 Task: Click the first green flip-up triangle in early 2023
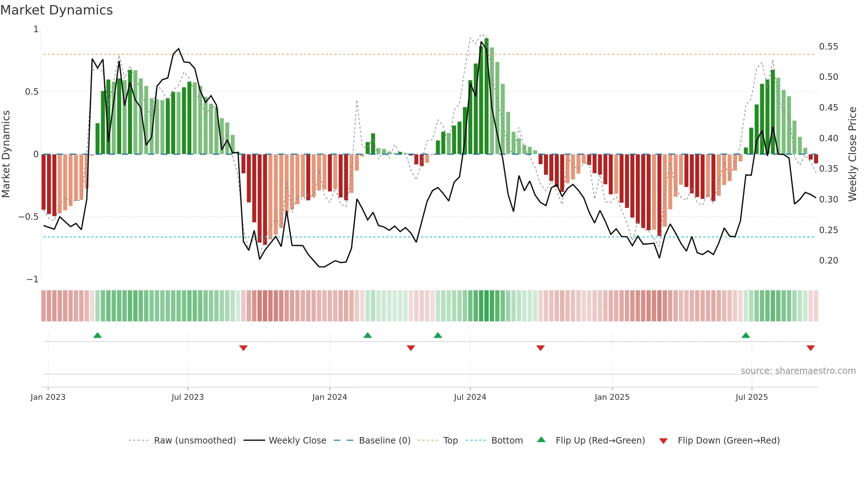98,335
